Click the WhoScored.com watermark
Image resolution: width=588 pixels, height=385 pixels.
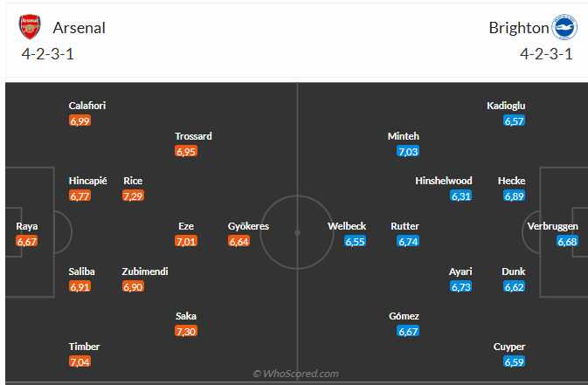pos(294,374)
